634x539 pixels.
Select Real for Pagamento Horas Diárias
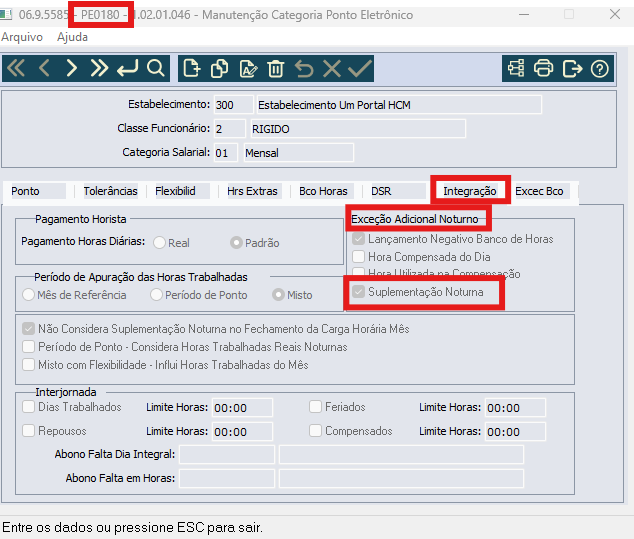[x=159, y=243]
